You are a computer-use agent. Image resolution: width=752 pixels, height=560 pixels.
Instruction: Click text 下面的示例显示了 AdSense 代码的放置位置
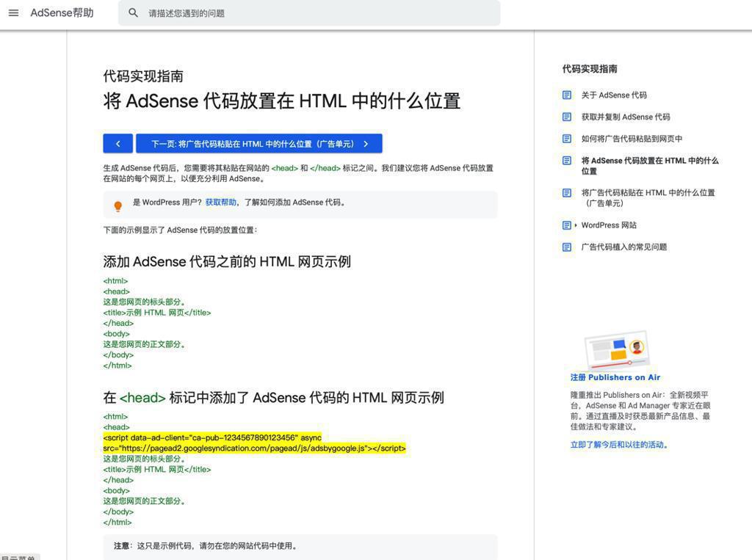180,230
